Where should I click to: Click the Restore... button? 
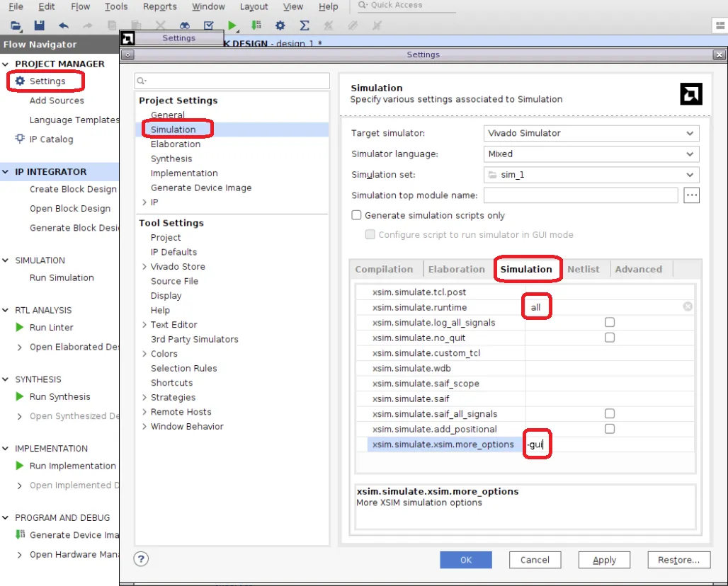[x=679, y=560]
